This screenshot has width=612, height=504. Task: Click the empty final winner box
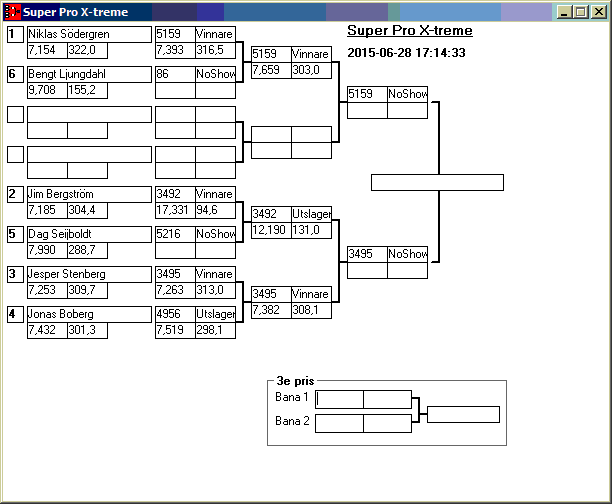[436, 182]
